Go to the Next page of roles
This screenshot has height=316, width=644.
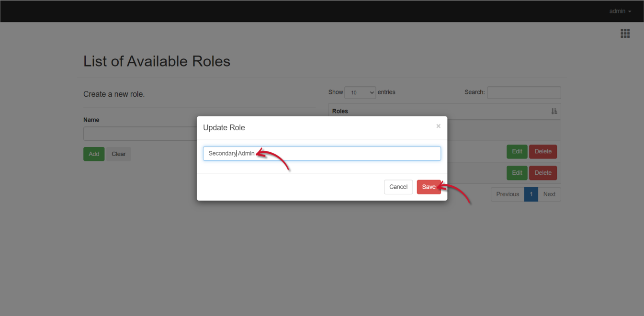pos(549,194)
